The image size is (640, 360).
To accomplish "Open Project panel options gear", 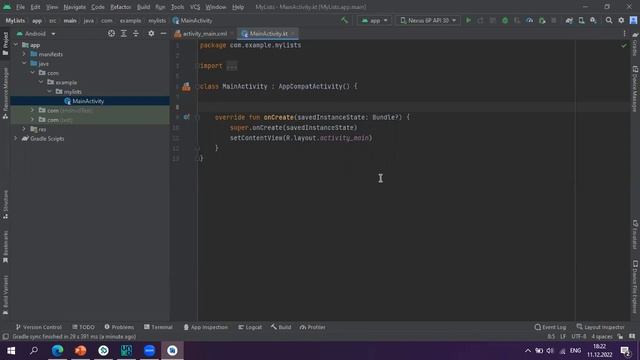I will tap(151, 33).
